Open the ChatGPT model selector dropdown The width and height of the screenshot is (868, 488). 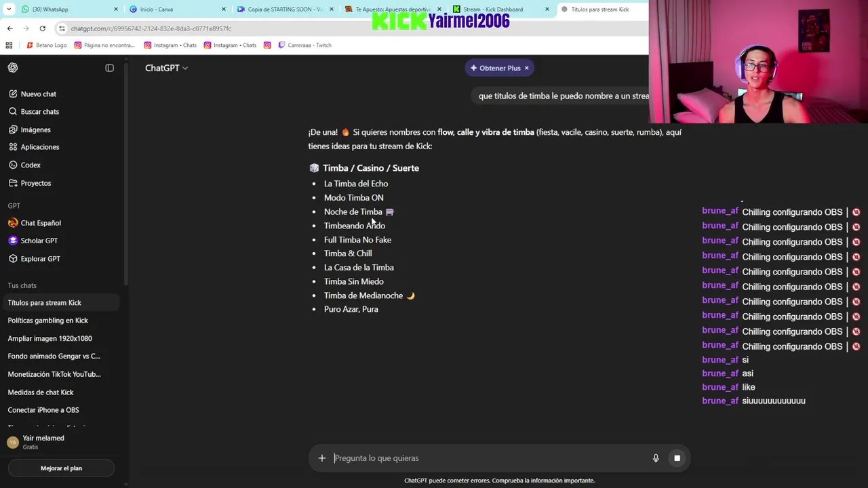pos(166,68)
